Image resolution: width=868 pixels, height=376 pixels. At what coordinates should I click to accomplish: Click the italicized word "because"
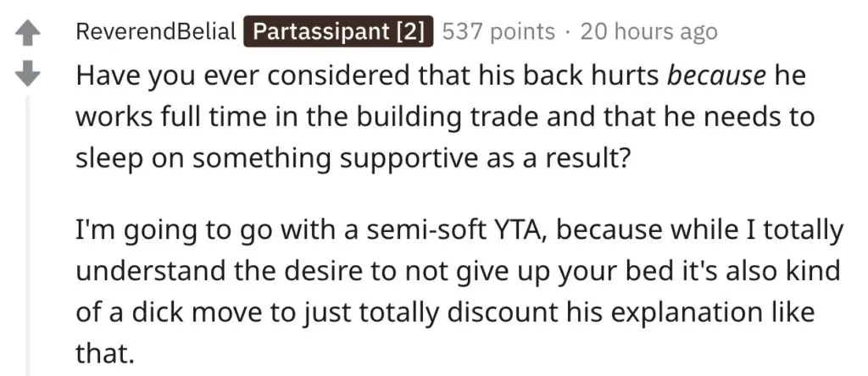tap(716, 75)
